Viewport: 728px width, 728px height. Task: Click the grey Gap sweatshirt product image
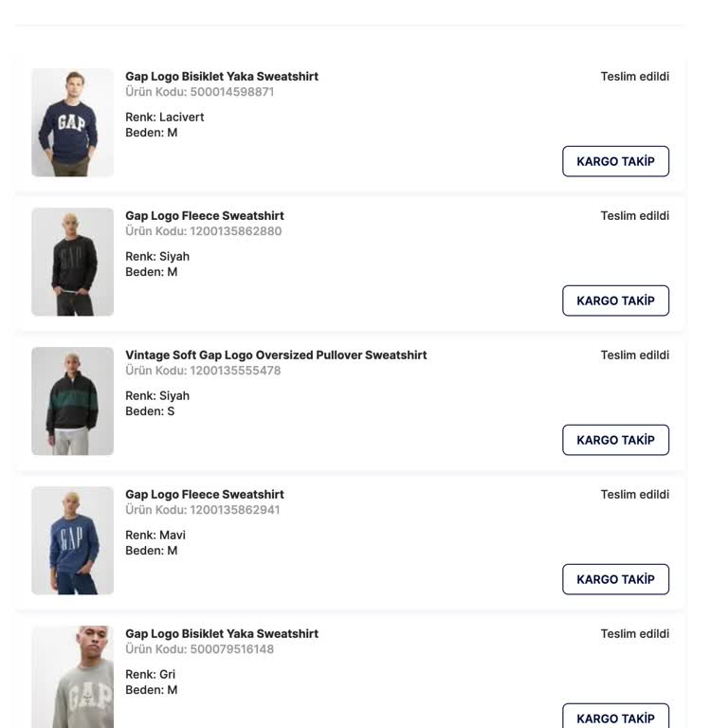coord(72,677)
